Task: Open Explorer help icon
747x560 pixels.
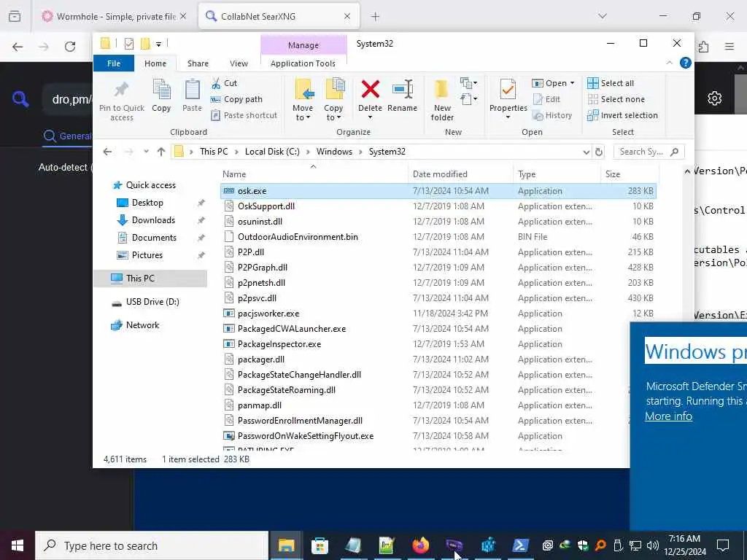Action: (x=685, y=63)
